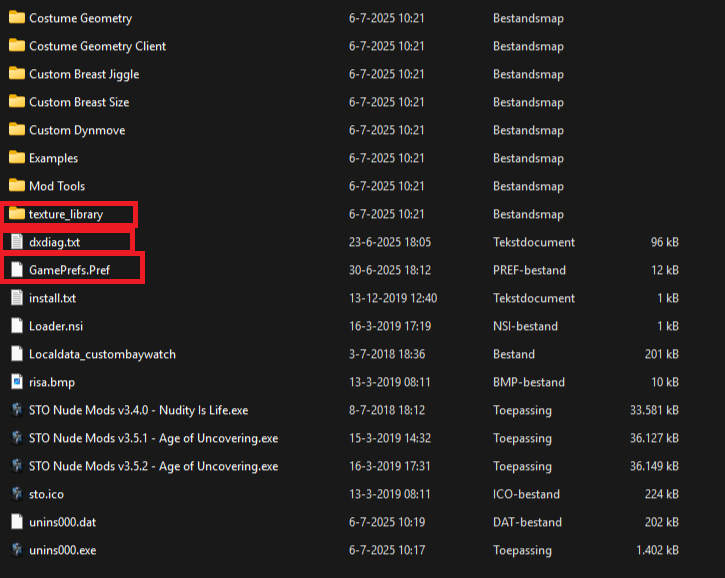725x578 pixels.
Task: Click the unins000.dat file name
Action: (x=62, y=522)
